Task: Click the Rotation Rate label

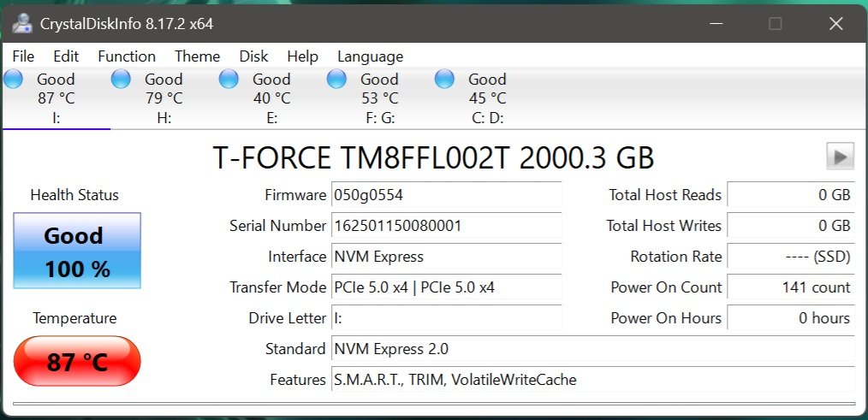Action: coord(676,257)
